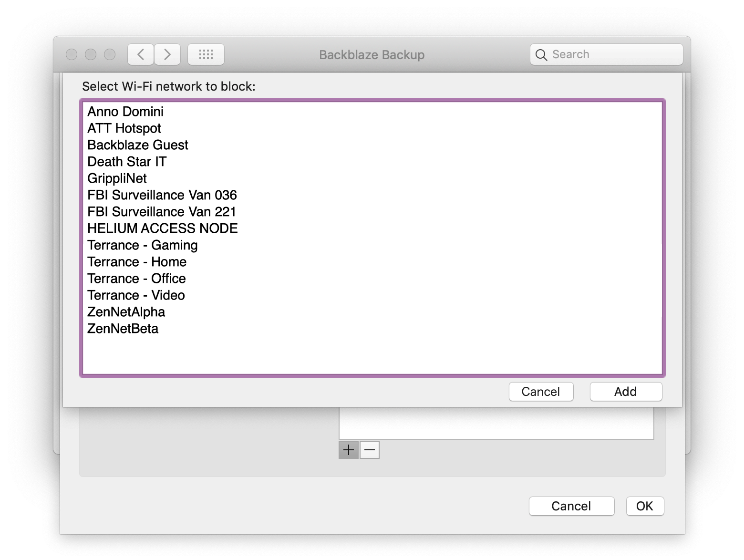Select FBI Surveillance Van 221
The height and width of the screenshot is (560, 744).
click(372, 212)
